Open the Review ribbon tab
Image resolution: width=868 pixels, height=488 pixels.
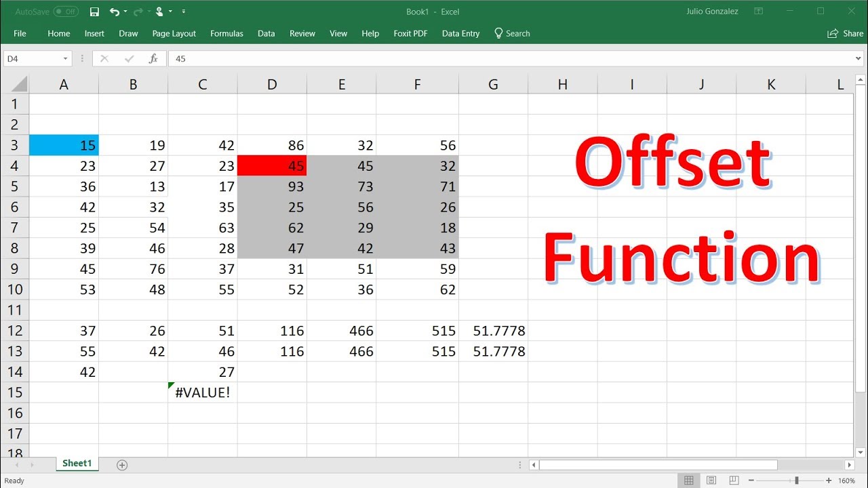click(x=302, y=33)
